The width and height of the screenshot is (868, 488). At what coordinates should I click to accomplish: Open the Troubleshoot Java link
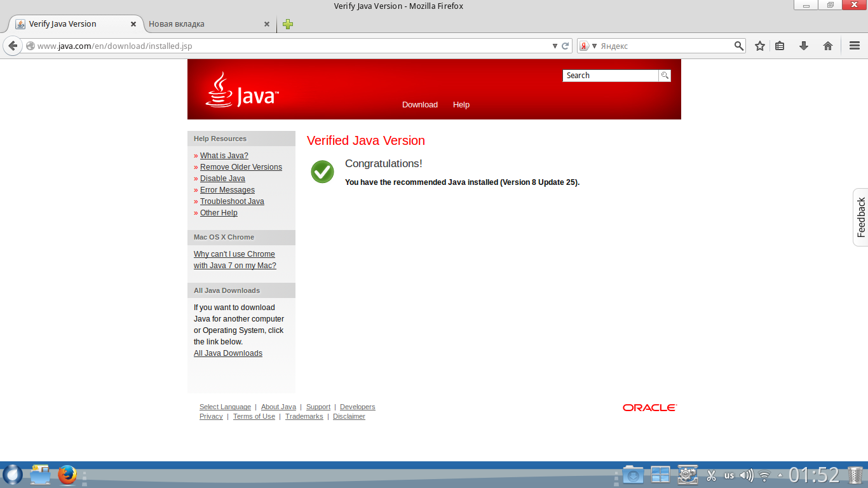tap(232, 201)
